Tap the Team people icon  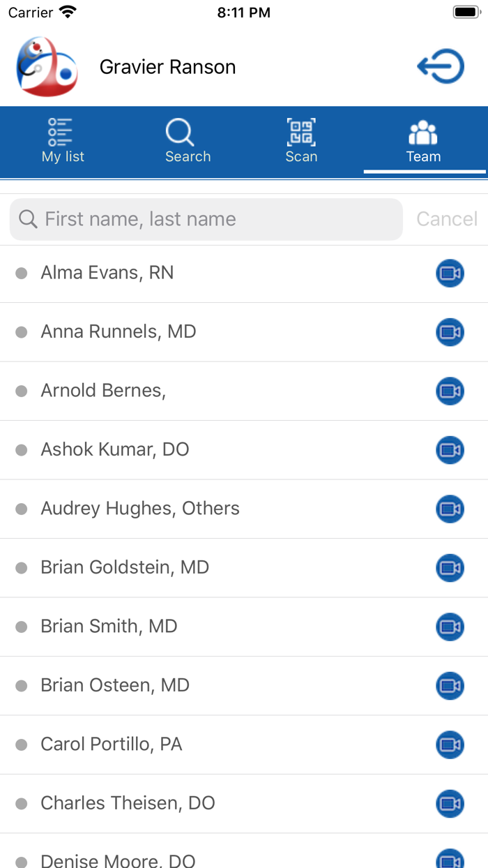[423, 130]
